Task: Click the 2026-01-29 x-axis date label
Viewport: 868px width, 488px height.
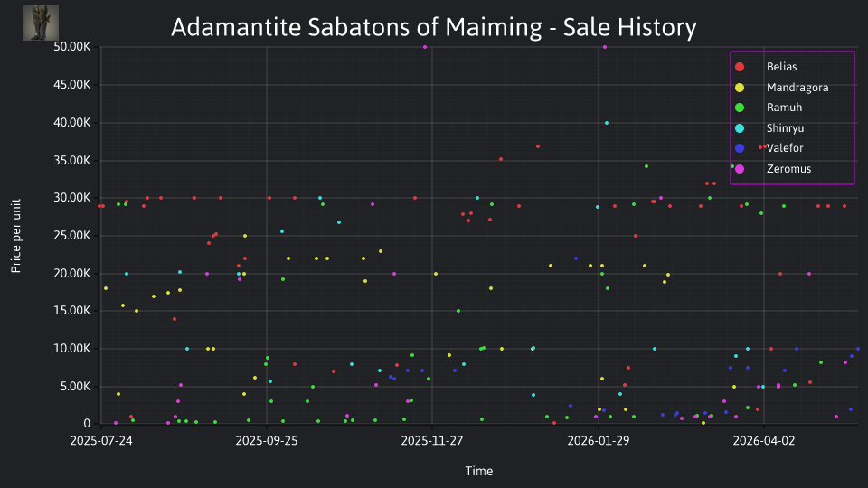Action: tap(598, 441)
